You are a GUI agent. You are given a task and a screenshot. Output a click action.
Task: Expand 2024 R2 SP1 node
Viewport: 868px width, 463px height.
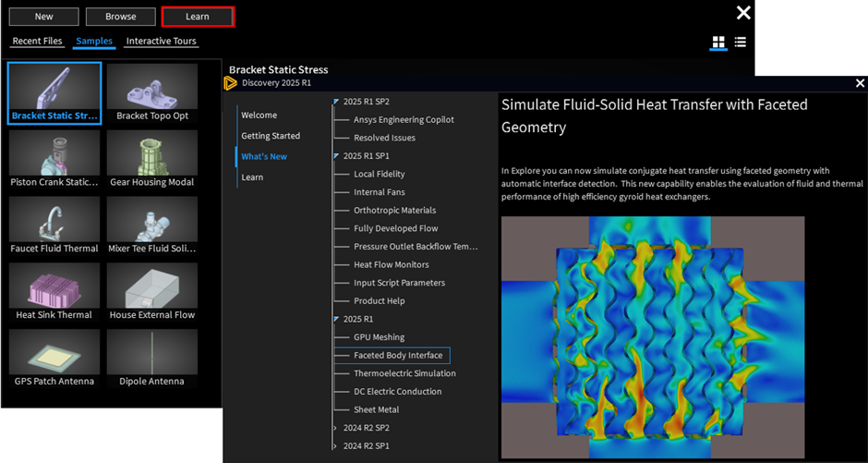coord(335,445)
